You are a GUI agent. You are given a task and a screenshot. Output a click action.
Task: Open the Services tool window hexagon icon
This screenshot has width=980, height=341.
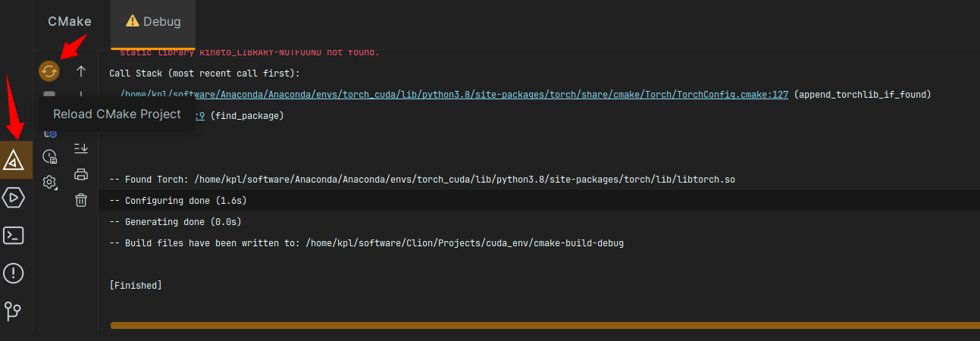click(14, 198)
